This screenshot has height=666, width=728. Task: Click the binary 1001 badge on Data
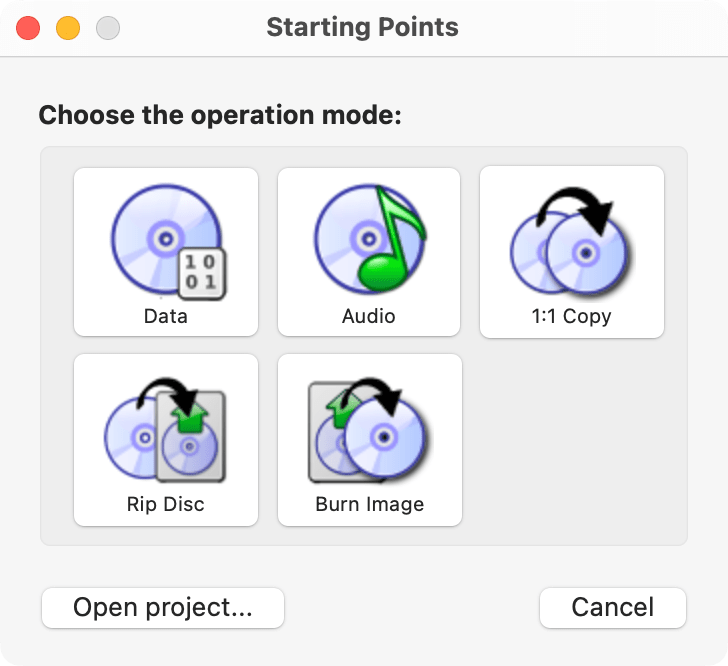(200, 272)
